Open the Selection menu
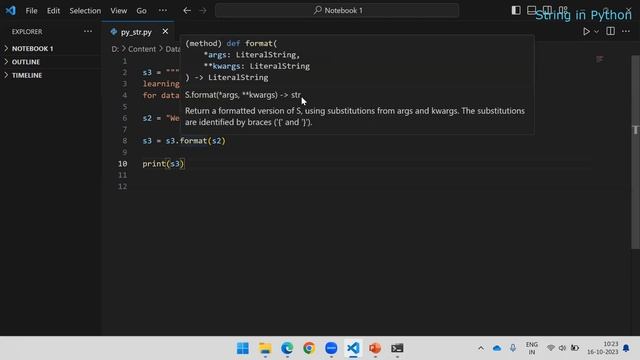The width and height of the screenshot is (640, 360). [x=85, y=11]
